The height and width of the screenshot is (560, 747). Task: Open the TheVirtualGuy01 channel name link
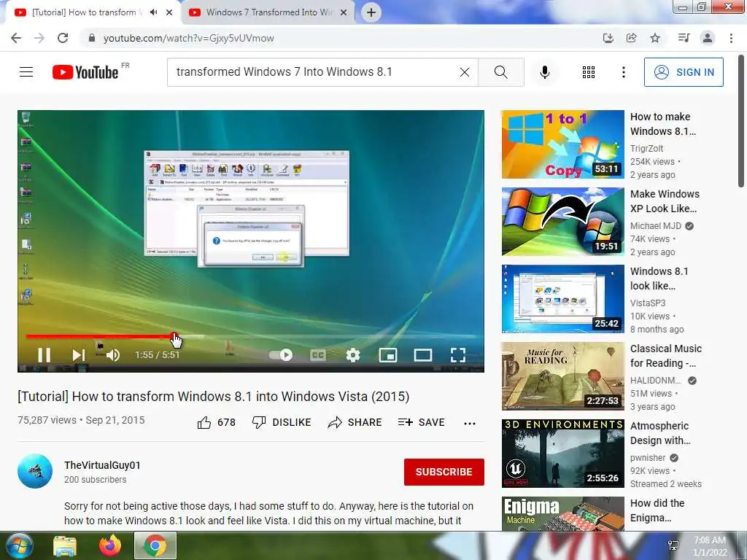102,465
